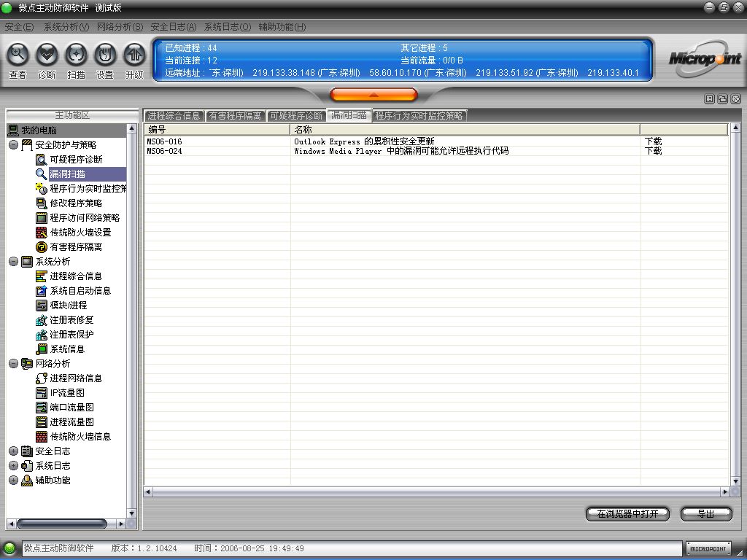The height and width of the screenshot is (560, 747).
Task: Sort list by 编号 column header
Action: click(217, 130)
